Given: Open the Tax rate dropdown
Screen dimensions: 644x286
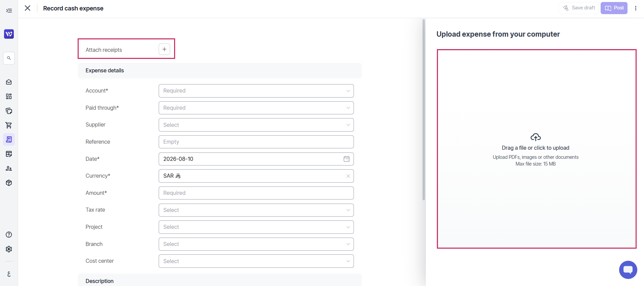Looking at the screenshot, I should (256, 210).
